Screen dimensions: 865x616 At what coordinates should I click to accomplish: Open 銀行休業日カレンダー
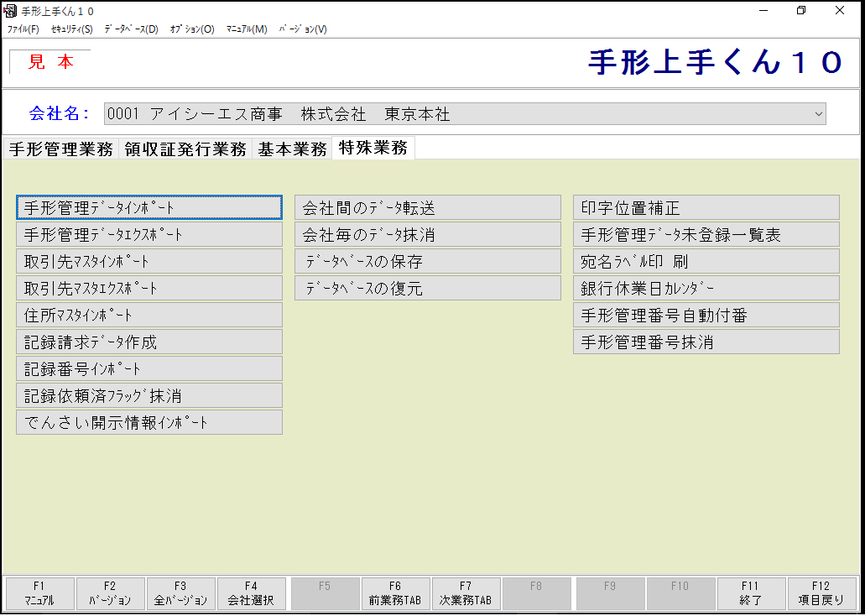click(706, 288)
